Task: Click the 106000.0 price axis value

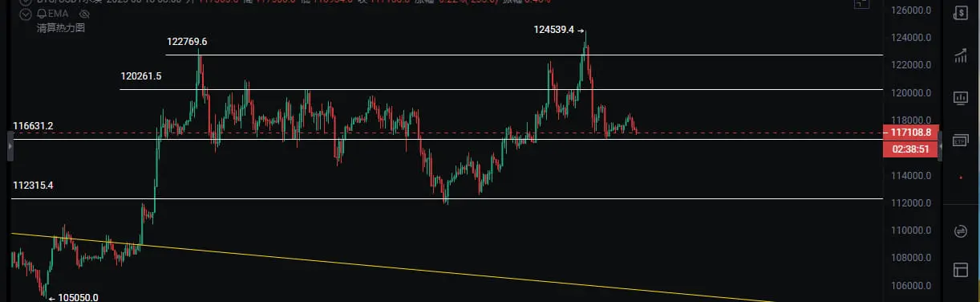Action: click(910, 286)
